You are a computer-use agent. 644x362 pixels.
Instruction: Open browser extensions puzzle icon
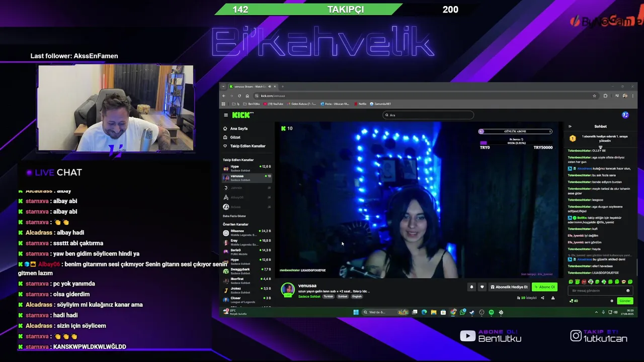pos(605,96)
